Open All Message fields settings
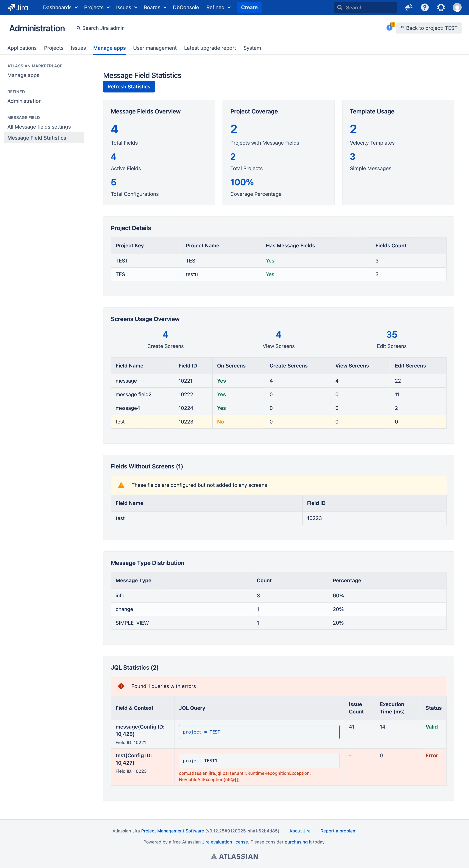This screenshot has width=469, height=868. point(39,127)
